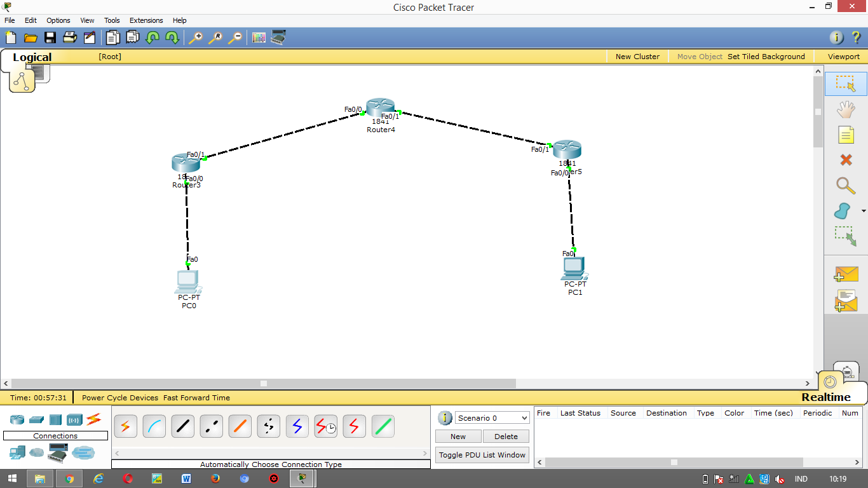Select the Wireless Devices category
The height and width of the screenshot is (488, 868).
[x=75, y=419]
